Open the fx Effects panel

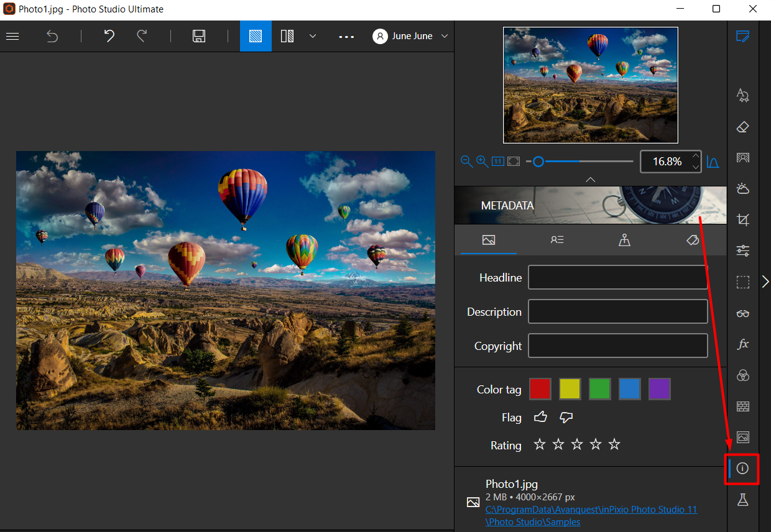(x=742, y=344)
